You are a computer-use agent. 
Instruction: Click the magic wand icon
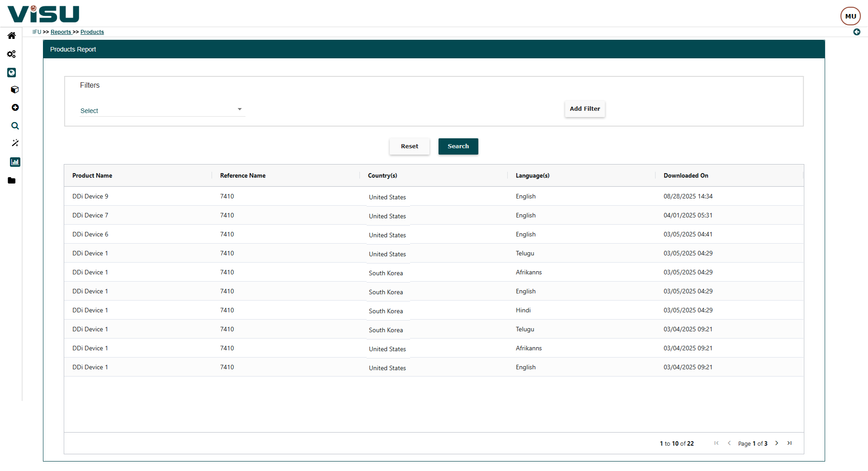point(15,143)
